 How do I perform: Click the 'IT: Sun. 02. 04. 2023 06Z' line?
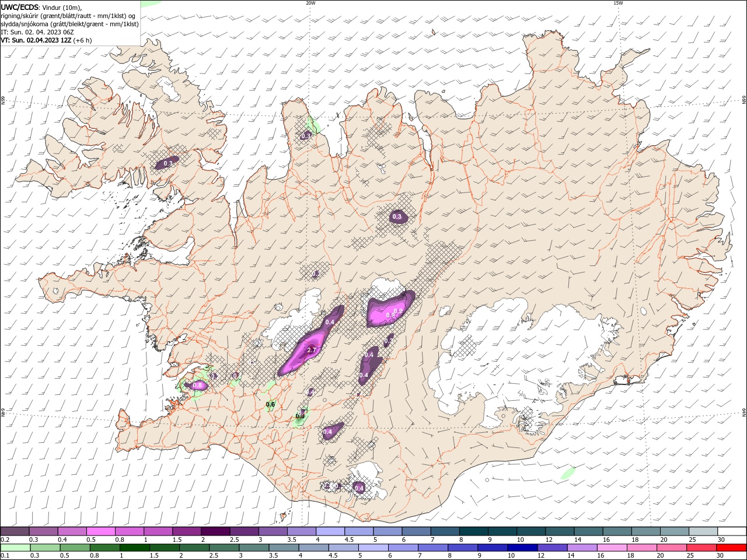pos(37,32)
